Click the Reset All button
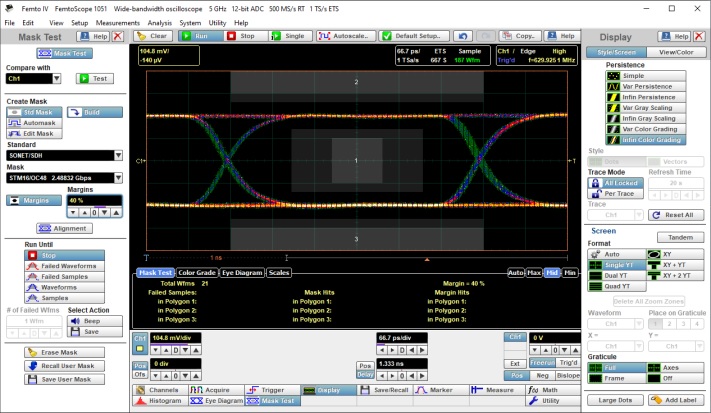This screenshot has height=413, width=711. pyautogui.click(x=677, y=215)
